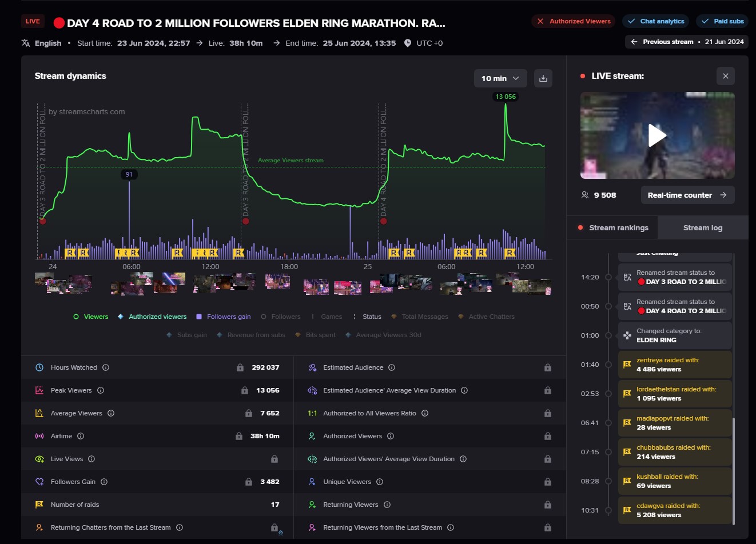Click the lock icon for Live Views
This screenshot has height=544, width=756.
(x=274, y=459)
